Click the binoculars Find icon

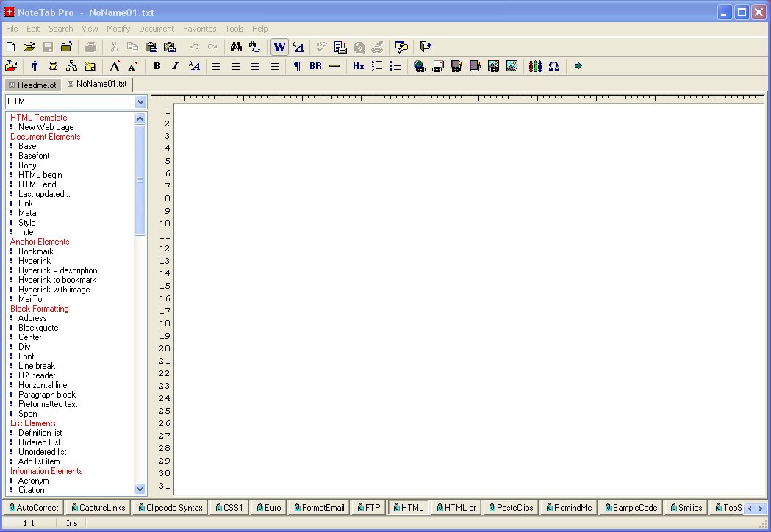pos(237,47)
